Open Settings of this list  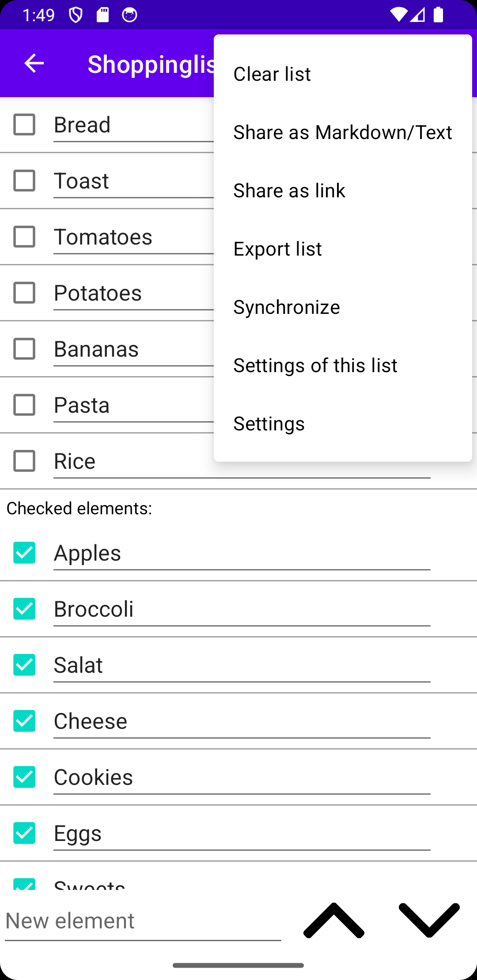coord(343,366)
